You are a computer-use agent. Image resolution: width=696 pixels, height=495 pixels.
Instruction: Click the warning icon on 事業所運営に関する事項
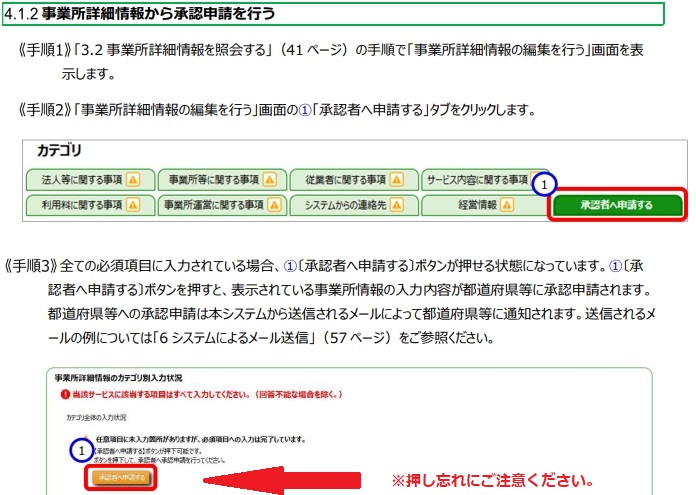tap(274, 205)
